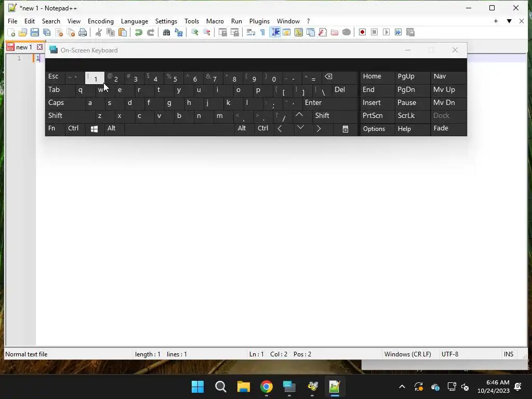532x399 pixels.
Task: Click Options on the On-Screen Keyboard
Action: (378, 129)
